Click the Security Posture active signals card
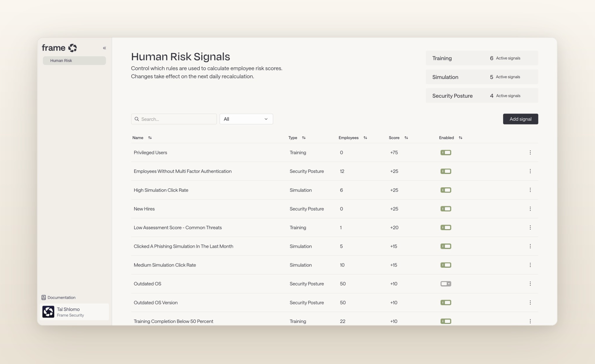The image size is (595, 364). (482, 96)
